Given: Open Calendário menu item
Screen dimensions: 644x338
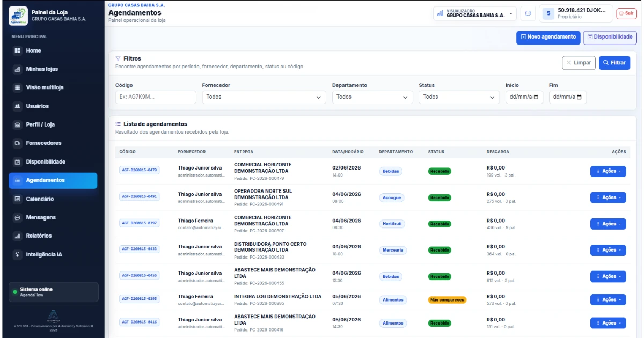Looking at the screenshot, I should pyautogui.click(x=53, y=199).
